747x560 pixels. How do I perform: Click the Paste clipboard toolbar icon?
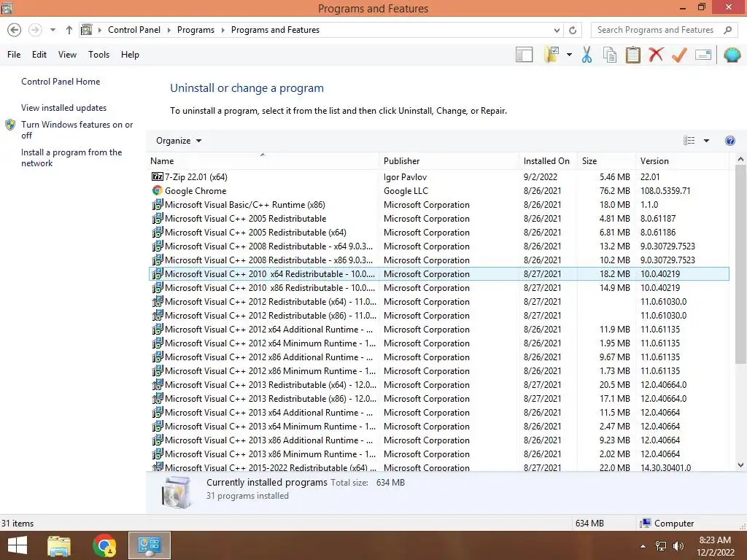(x=632, y=55)
